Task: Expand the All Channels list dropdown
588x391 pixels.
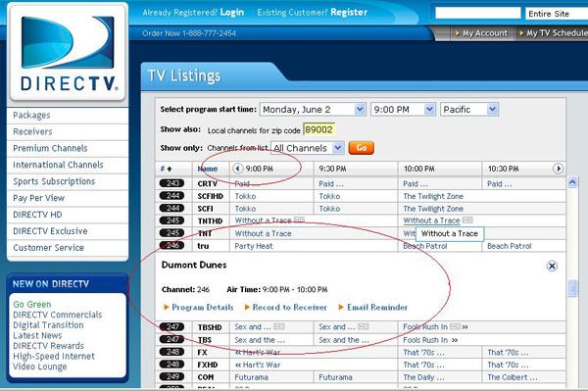Action: pyautogui.click(x=308, y=148)
